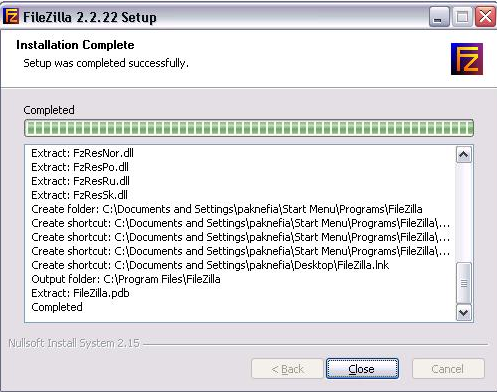Select the 'Extract: FzResSk.dll' log line
The height and width of the screenshot is (392, 497).
[79, 195]
